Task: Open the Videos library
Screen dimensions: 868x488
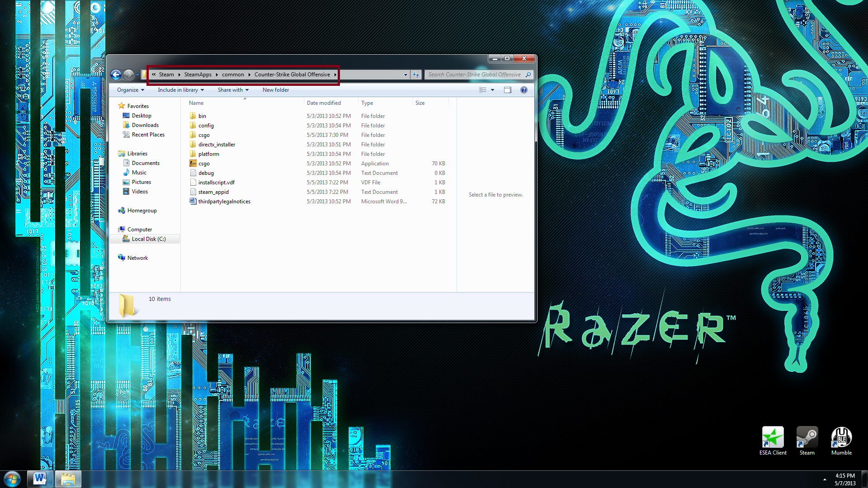Action: click(x=140, y=192)
